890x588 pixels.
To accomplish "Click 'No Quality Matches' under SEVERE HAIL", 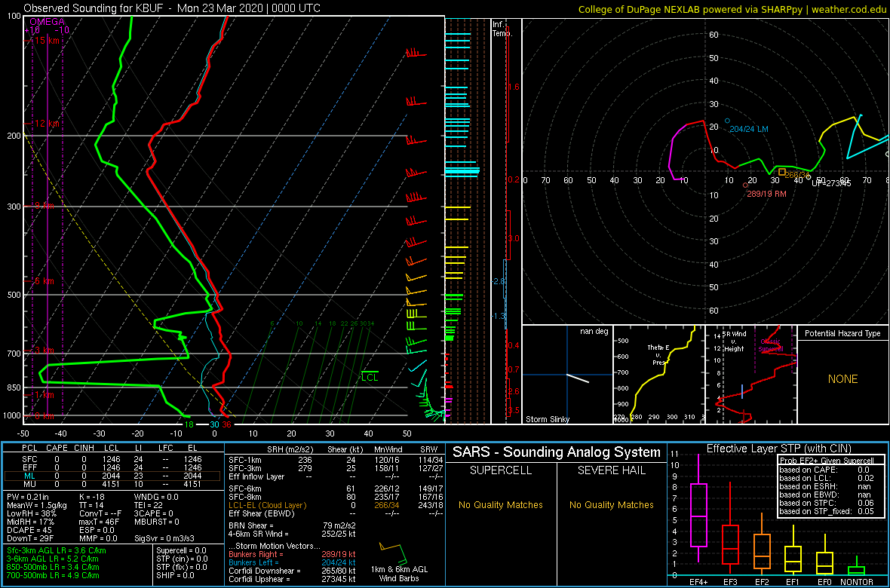I will click(x=611, y=504).
